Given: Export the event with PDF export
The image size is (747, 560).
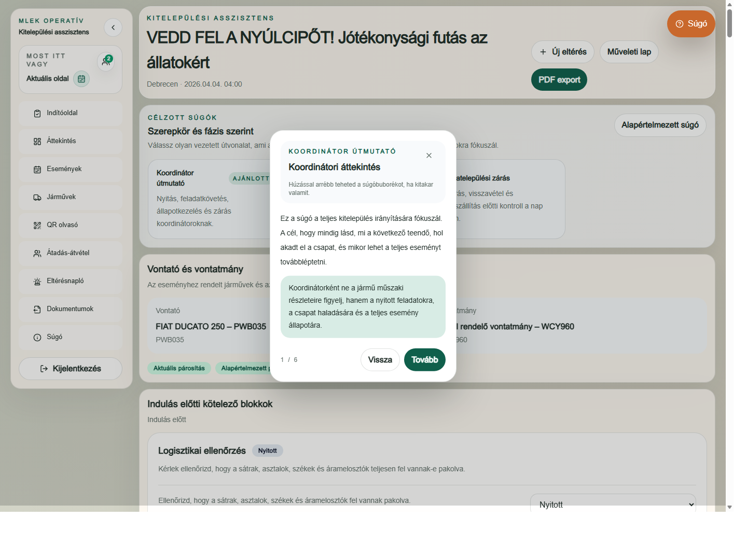Looking at the screenshot, I should click(559, 79).
